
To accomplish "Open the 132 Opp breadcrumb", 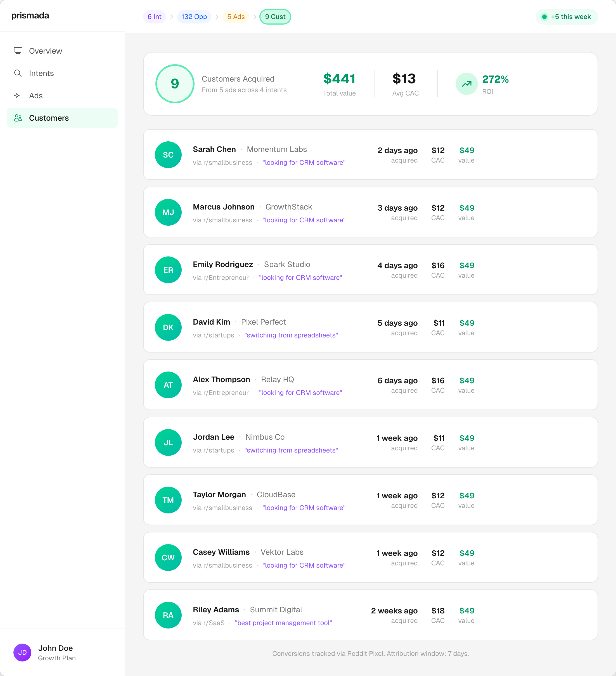I will 194,16.
